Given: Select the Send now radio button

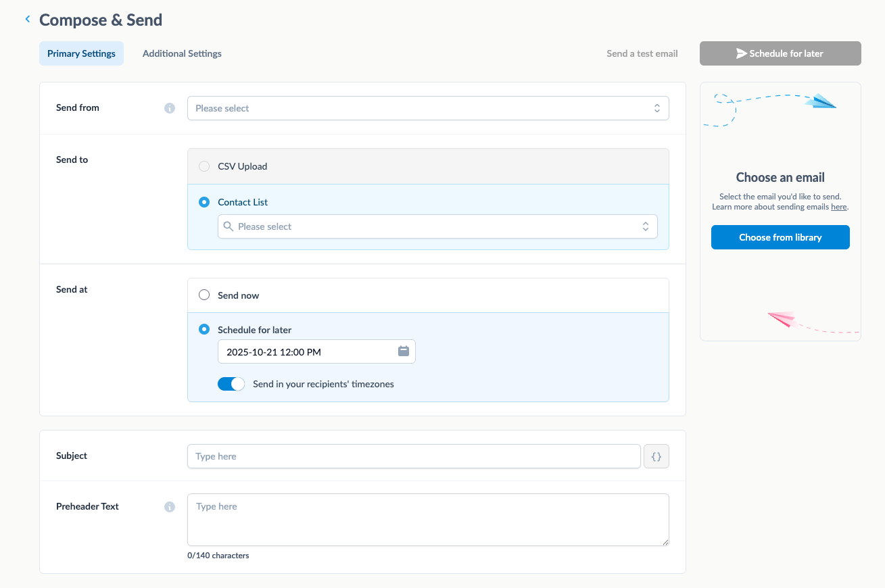Looking at the screenshot, I should 204,295.
